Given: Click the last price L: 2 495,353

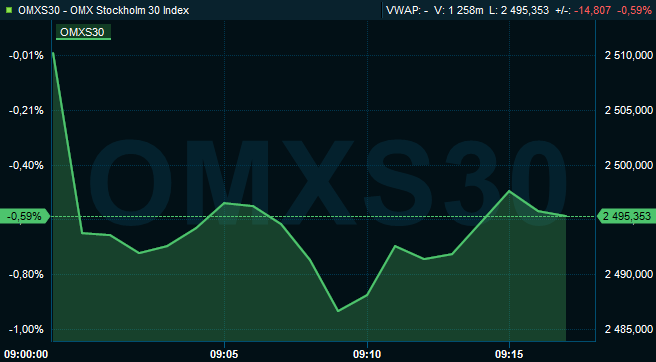Looking at the screenshot, I should click(519, 10).
